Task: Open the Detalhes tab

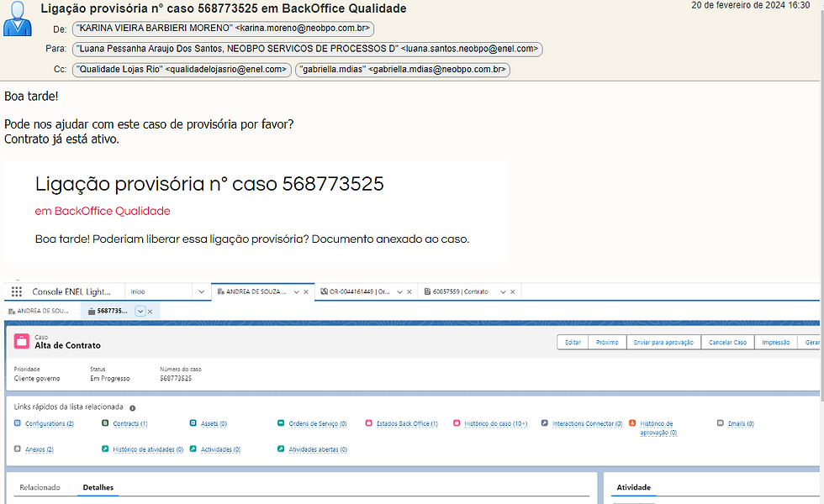Action: click(x=98, y=487)
